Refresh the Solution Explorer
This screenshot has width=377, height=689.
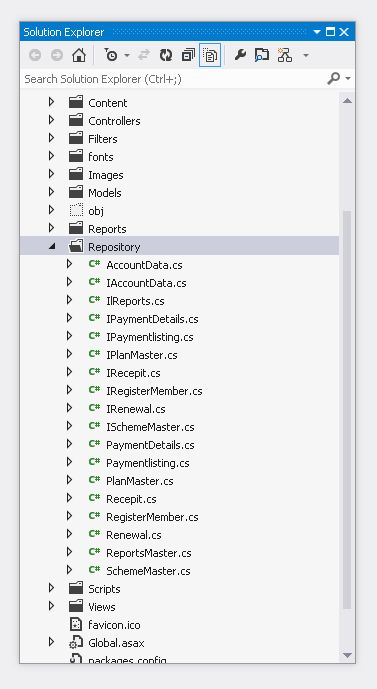(x=166, y=55)
